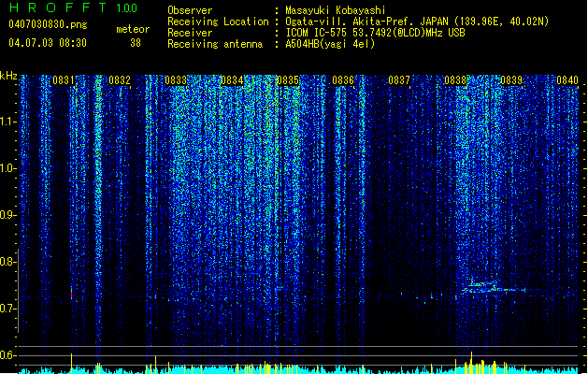The width and height of the screenshot is (588, 374).
Task: Click the 0833 time marker
Action: tap(176, 80)
